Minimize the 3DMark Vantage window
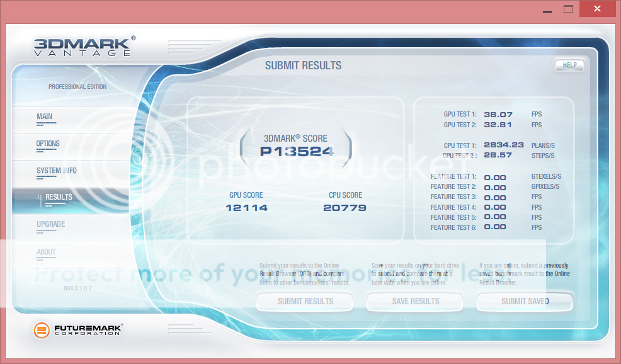 (x=547, y=9)
